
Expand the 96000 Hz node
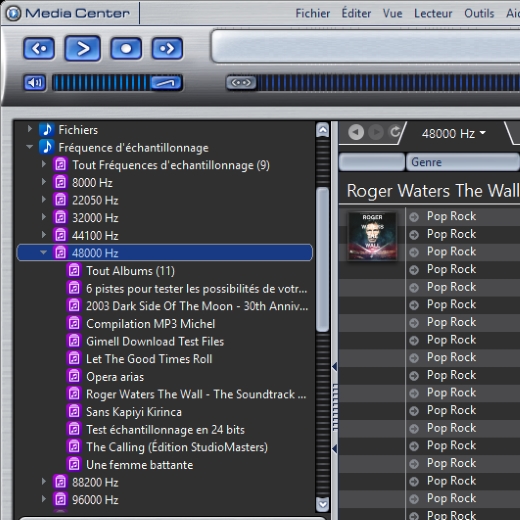tap(44, 499)
